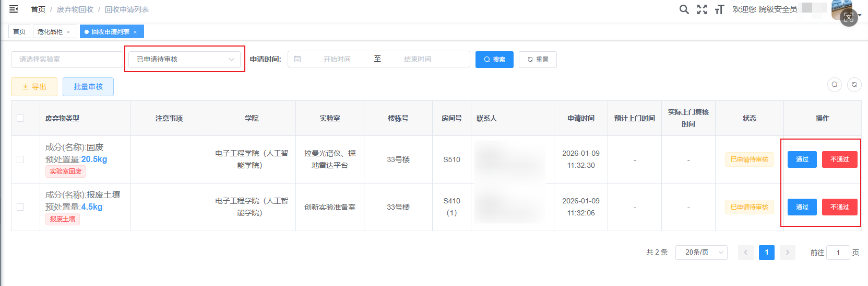Select the checkbox for the 固废 row
Screen dimensions: 868x286
pos(20,159)
